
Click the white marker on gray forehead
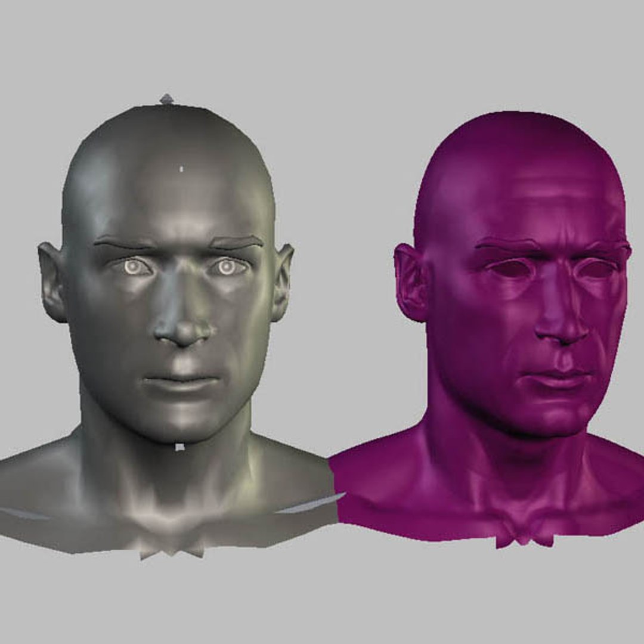[182, 168]
